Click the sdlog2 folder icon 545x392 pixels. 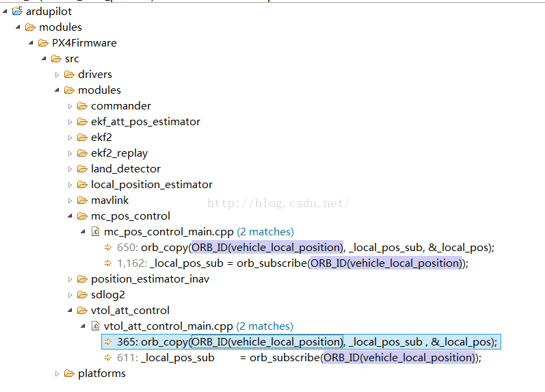point(82,295)
